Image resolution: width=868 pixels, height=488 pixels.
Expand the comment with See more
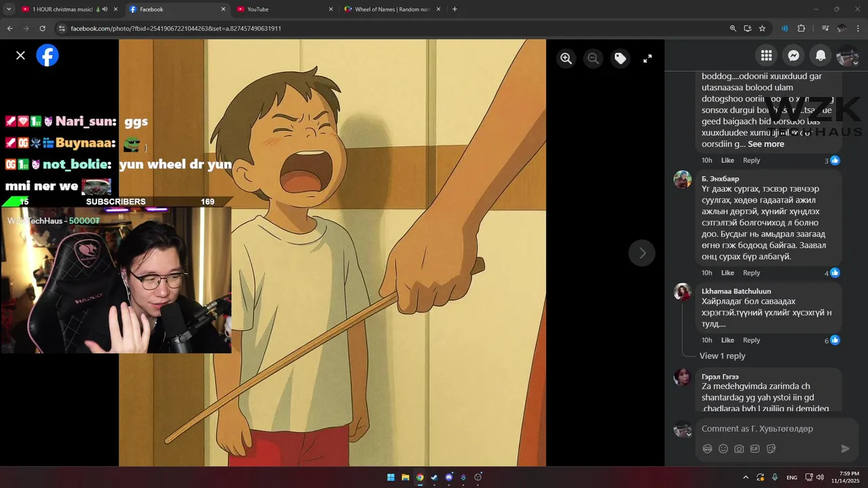766,144
